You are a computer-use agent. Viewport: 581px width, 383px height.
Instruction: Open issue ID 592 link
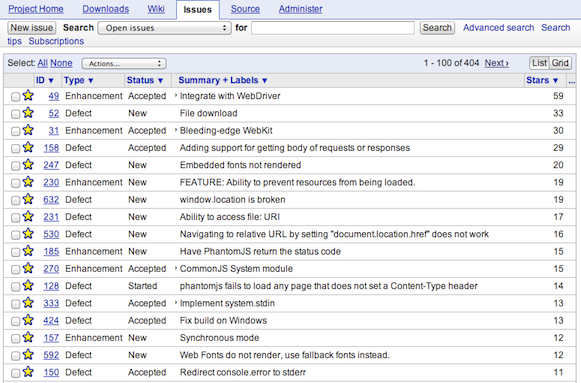coord(51,355)
